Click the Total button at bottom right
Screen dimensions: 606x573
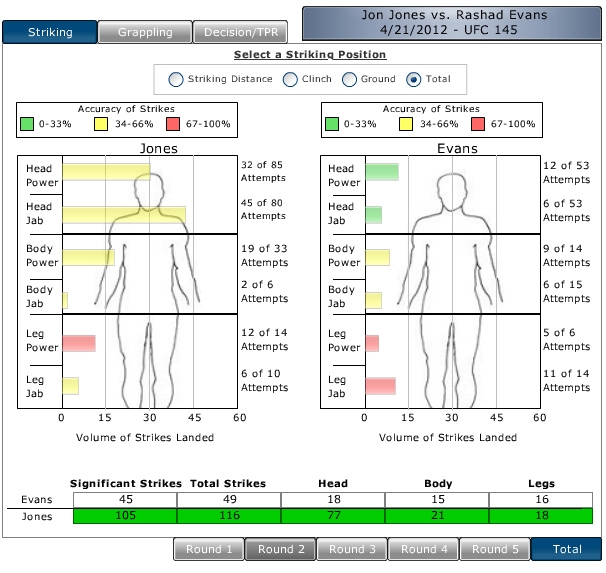coord(566,549)
